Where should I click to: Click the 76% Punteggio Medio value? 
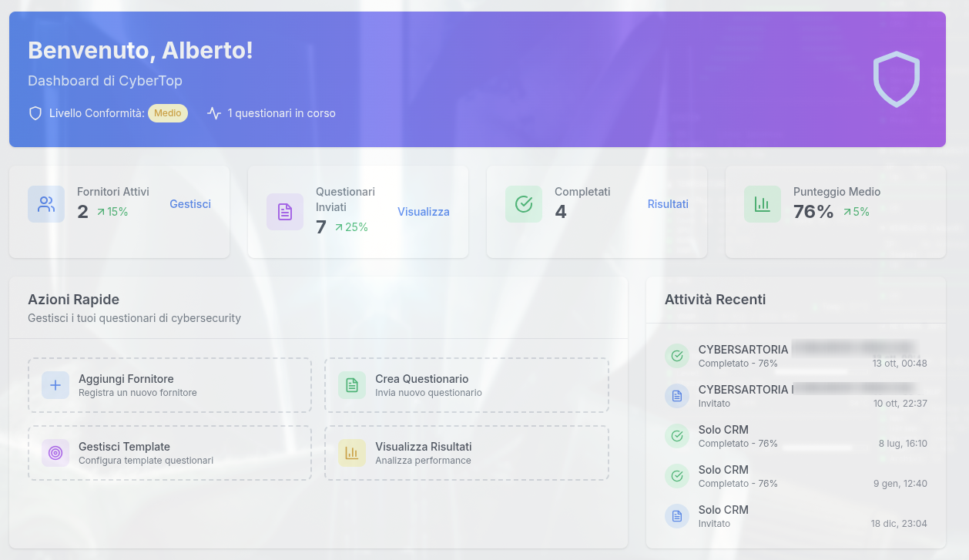[x=813, y=212]
